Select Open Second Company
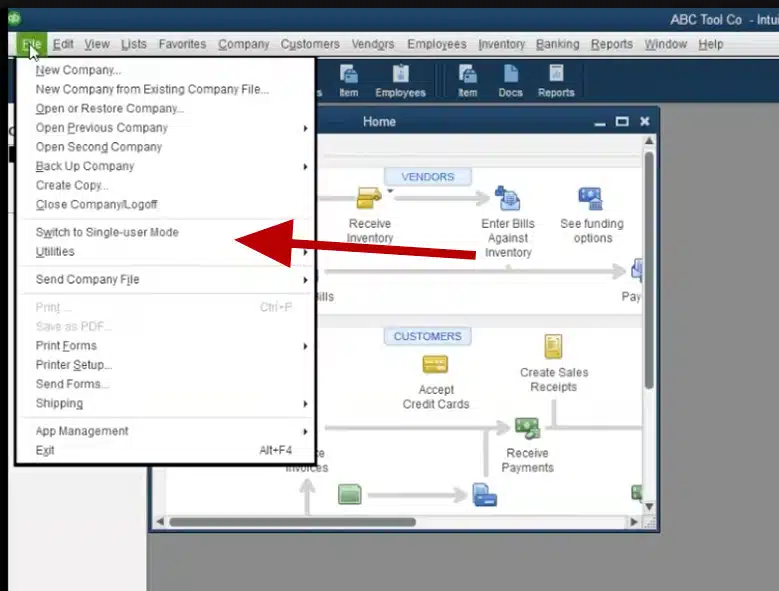Screen dimensions: 779x591 tap(166, 147)
